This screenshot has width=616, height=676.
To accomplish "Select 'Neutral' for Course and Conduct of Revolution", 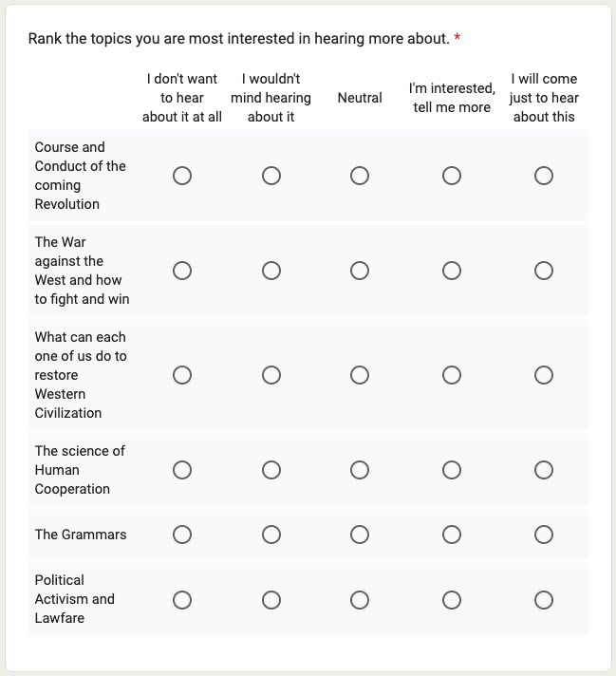I will click(x=360, y=176).
